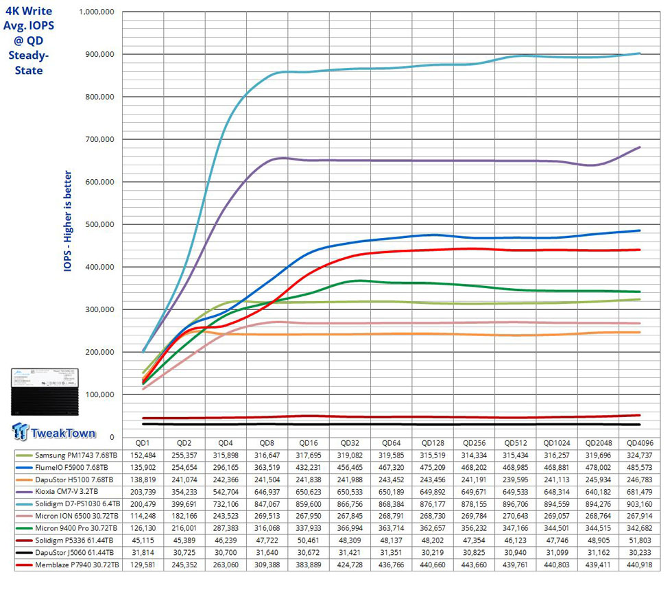This screenshot has width=672, height=616.
Task: Click the table value 485,573
Action: tap(640, 468)
